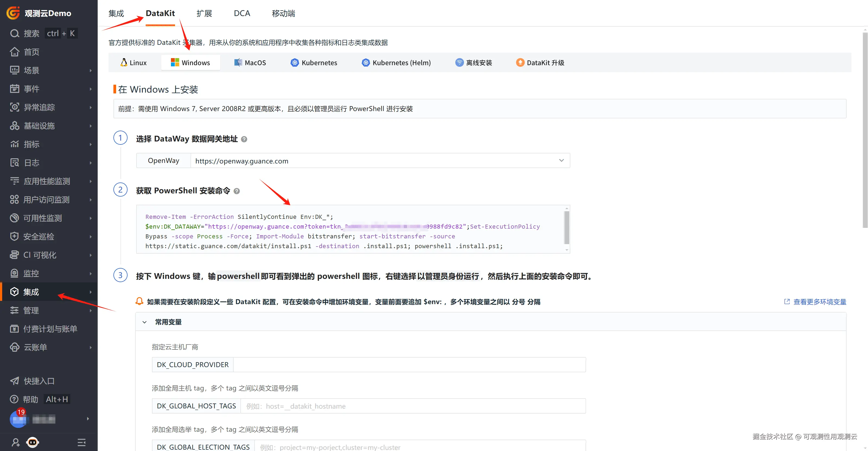Click help icon next to DataWay title
The height and width of the screenshot is (451, 868).
coord(244,139)
